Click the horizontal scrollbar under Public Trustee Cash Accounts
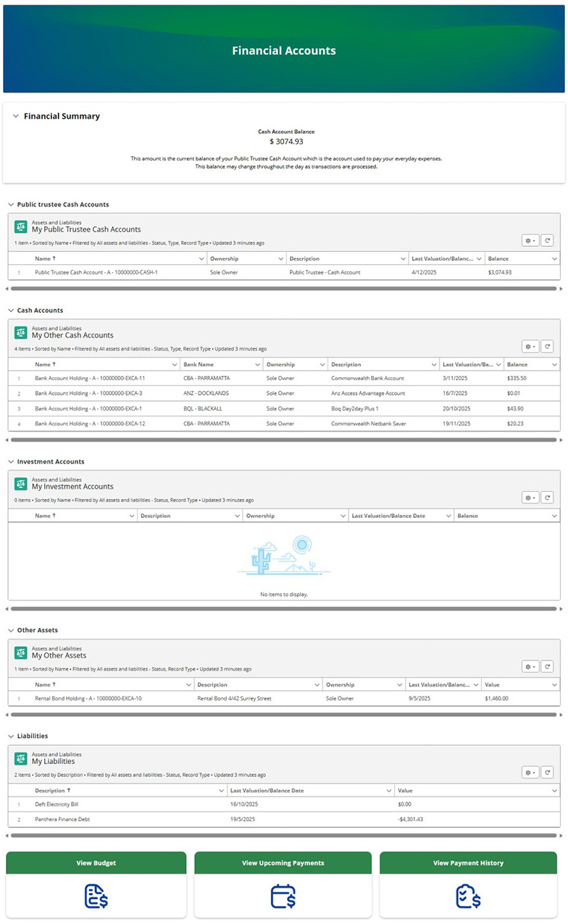Viewport: 568px width, 924px height. (x=283, y=288)
